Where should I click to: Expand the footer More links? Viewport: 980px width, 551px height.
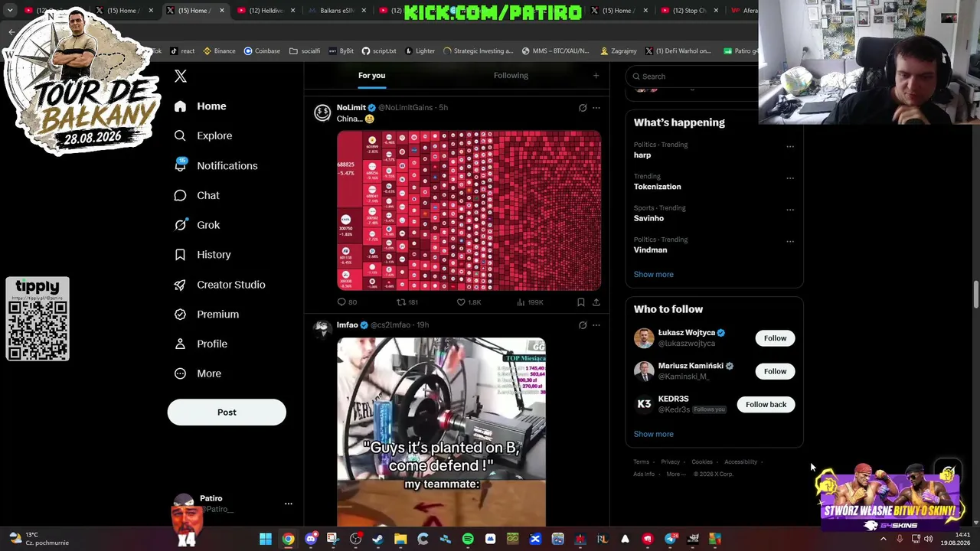click(675, 474)
